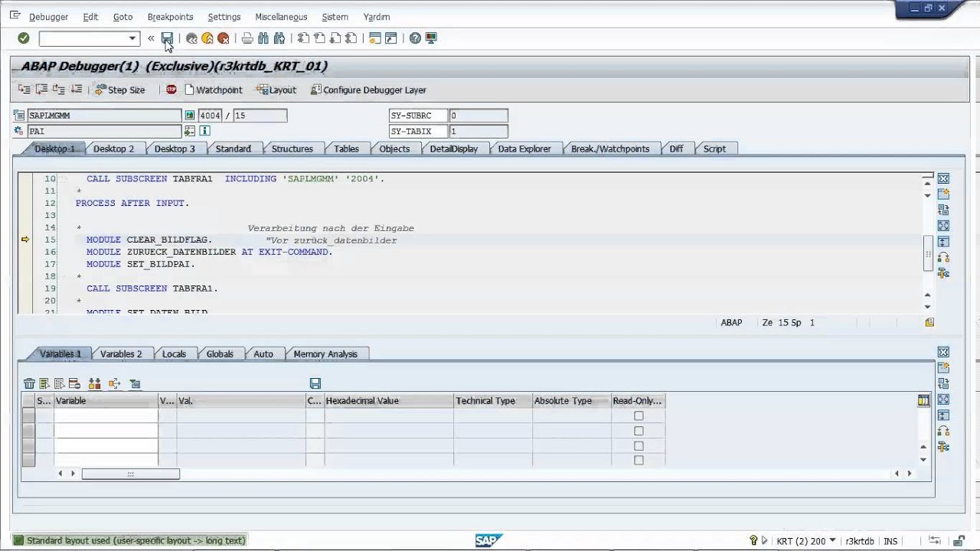Screen dimensions: 980x551
Task: Click code line PROCESS AFTER INPUT
Action: click(132, 203)
